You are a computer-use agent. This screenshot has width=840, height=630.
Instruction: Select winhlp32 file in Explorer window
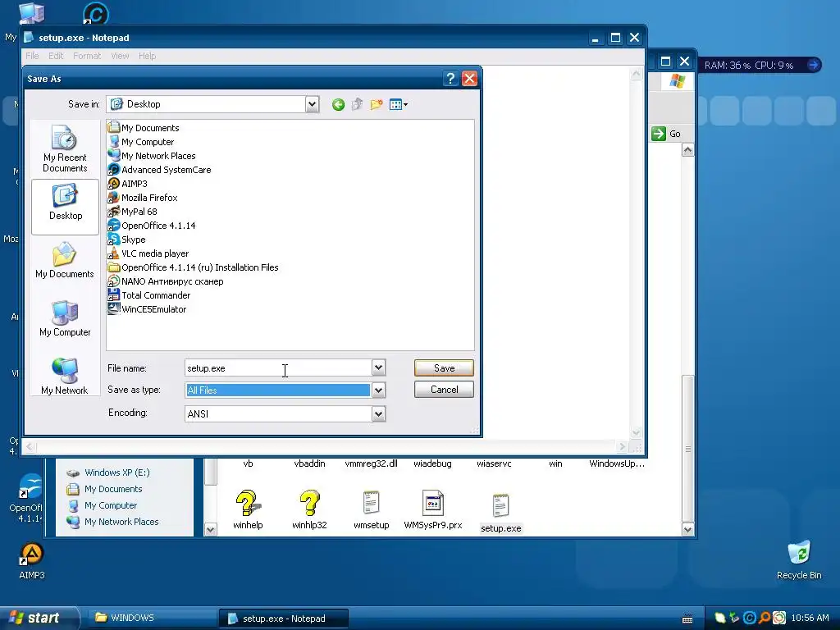[309, 510]
